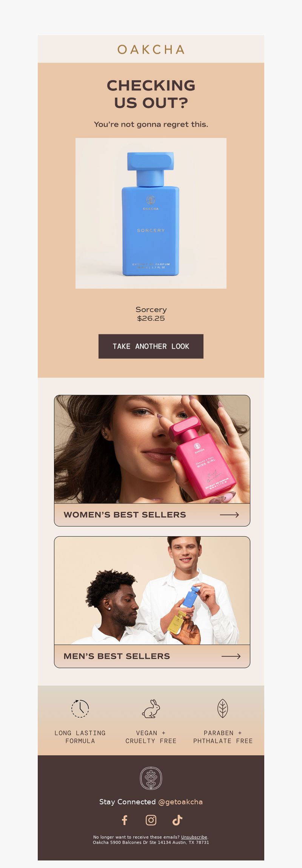302x868 pixels.
Task: Click the arrow next to Men's Best Sellers
Action: click(x=231, y=656)
